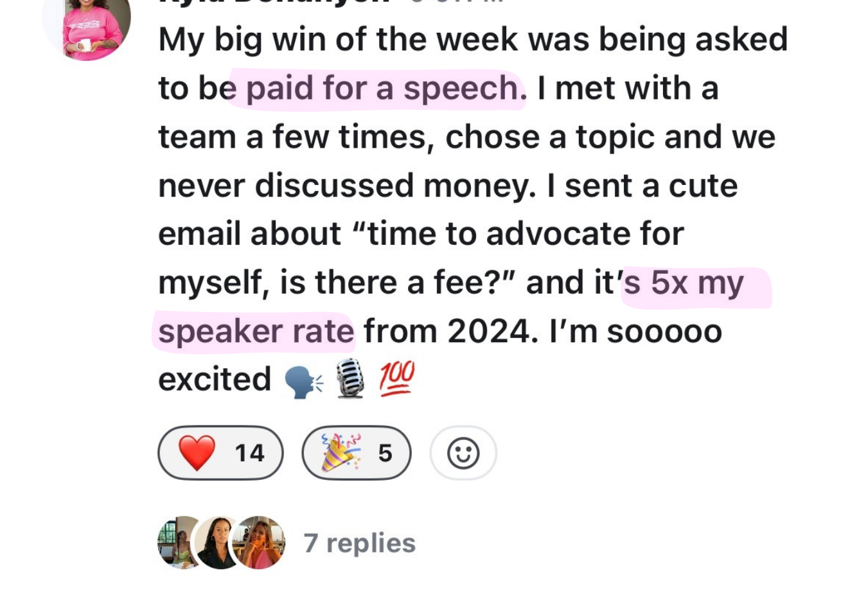Screen dimensions: 868x609
Task: Open the add reaction smiley picker
Action: tap(463, 453)
